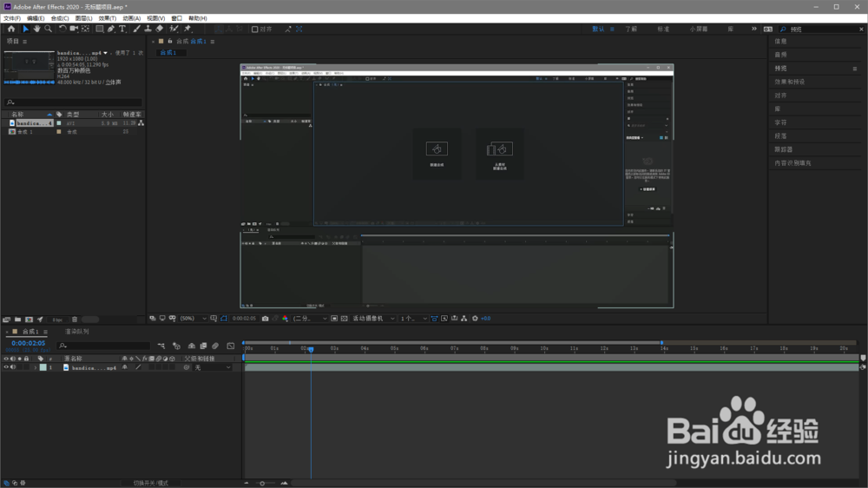Expand the workspace overflow chevron

(x=754, y=29)
